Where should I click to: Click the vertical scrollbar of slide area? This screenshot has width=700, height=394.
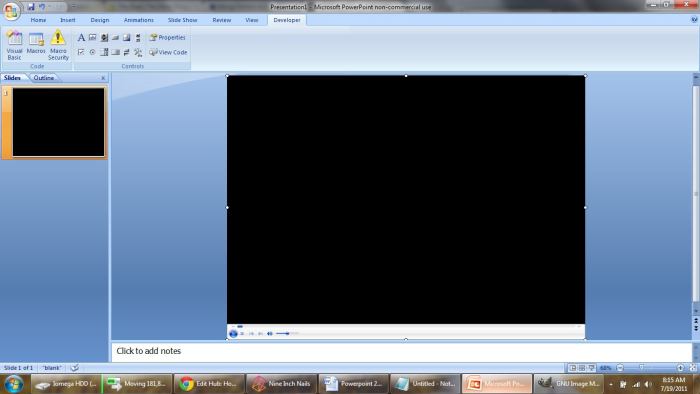[696, 194]
